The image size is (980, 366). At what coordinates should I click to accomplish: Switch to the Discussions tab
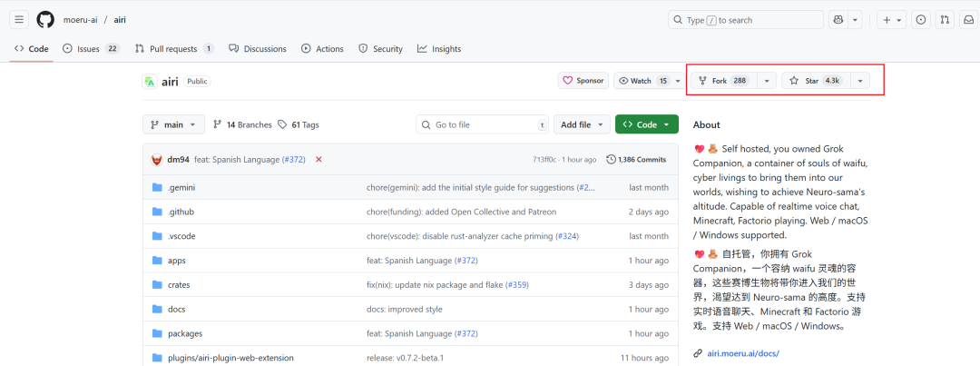pyautogui.click(x=258, y=49)
